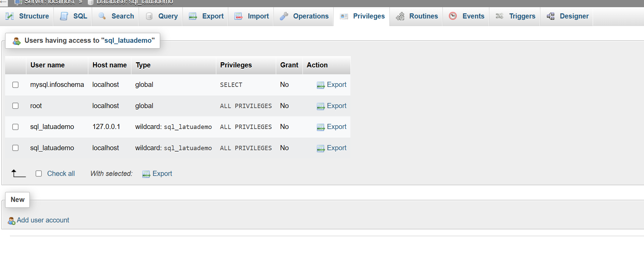This screenshot has height=256, width=644.
Task: Click the Search magnifier icon
Action: 102,16
